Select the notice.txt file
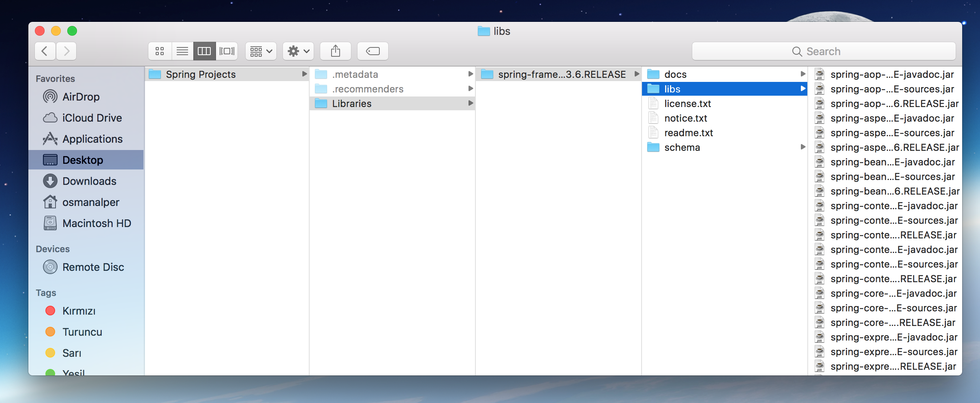The height and width of the screenshot is (403, 980). click(725, 118)
